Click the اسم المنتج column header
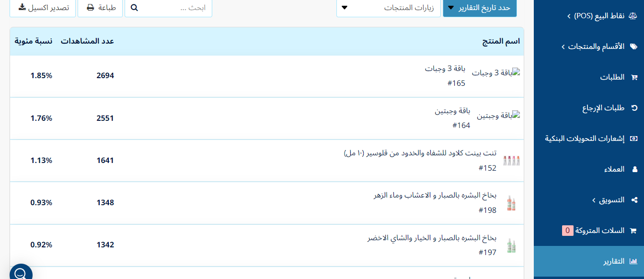This screenshot has width=644, height=279. point(501,41)
